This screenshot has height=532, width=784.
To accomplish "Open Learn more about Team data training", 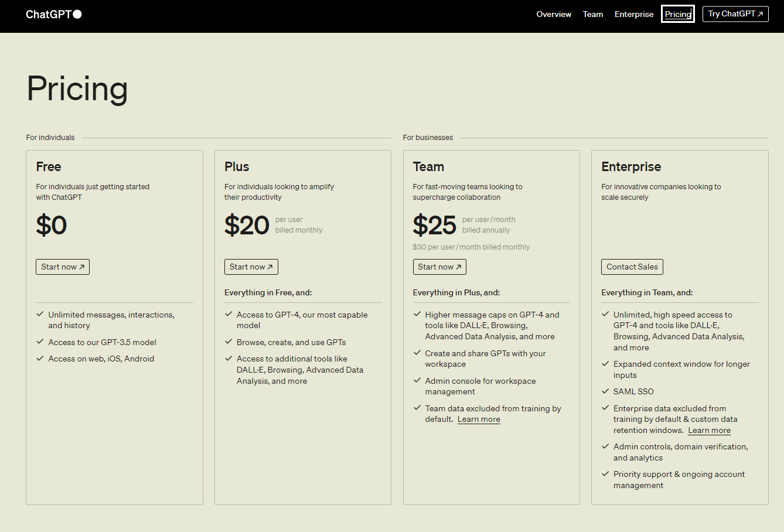I will click(479, 420).
